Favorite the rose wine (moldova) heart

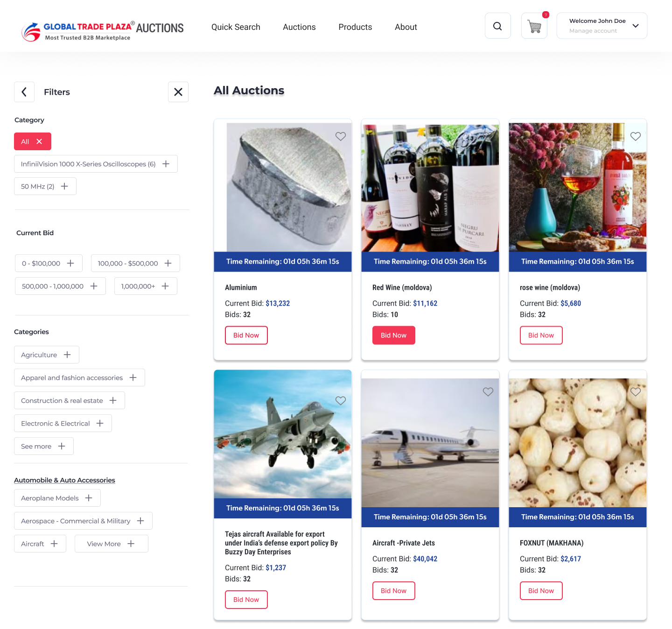[636, 136]
